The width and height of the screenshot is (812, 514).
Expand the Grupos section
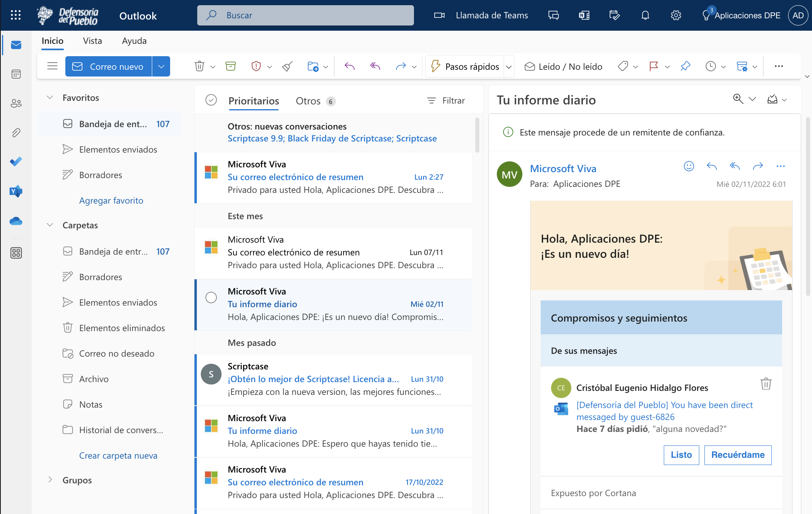[x=50, y=480]
